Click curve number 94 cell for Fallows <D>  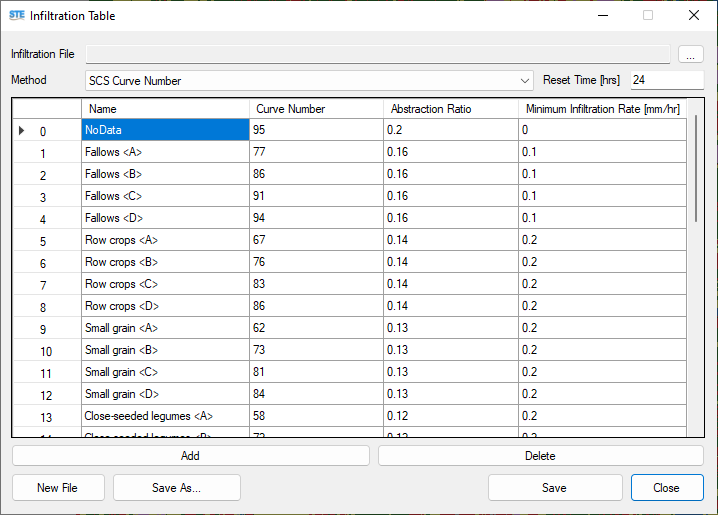coord(316,217)
